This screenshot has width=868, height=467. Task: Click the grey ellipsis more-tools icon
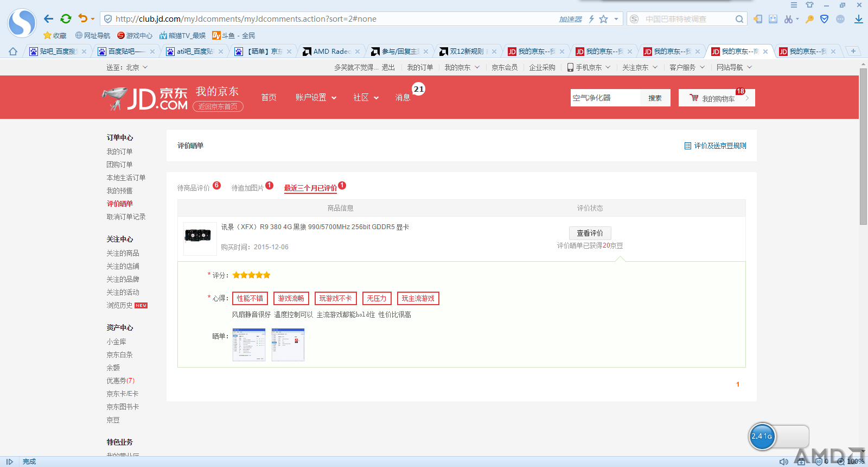point(840,19)
